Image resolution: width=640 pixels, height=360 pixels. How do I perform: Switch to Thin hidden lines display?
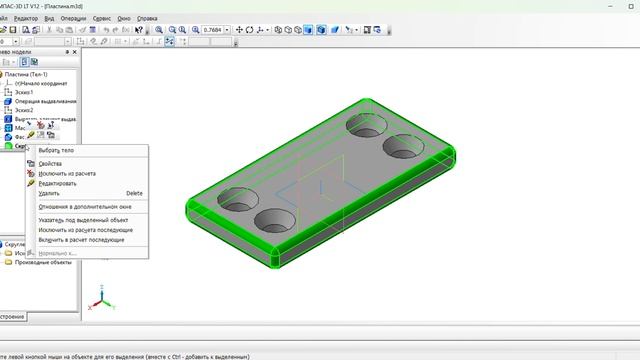point(298,30)
